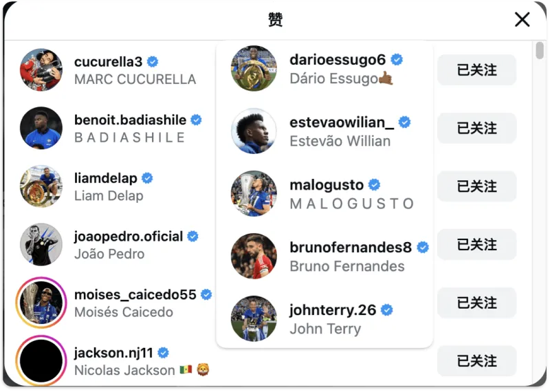Toggle the third row 已关注 button
550x392 pixels.
[x=476, y=186]
